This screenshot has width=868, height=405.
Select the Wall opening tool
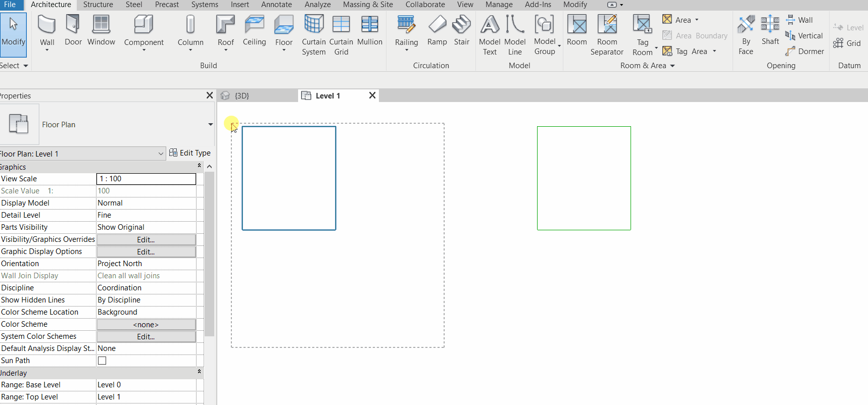(799, 20)
